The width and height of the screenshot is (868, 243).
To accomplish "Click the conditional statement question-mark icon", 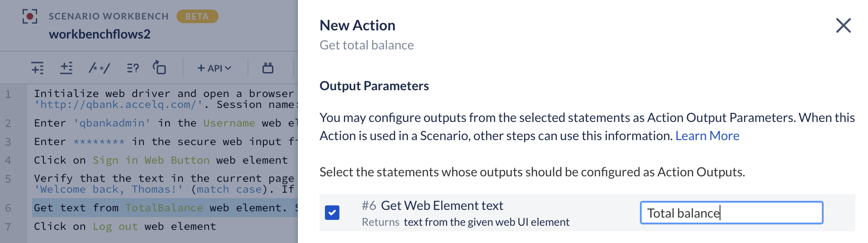I will click(133, 68).
